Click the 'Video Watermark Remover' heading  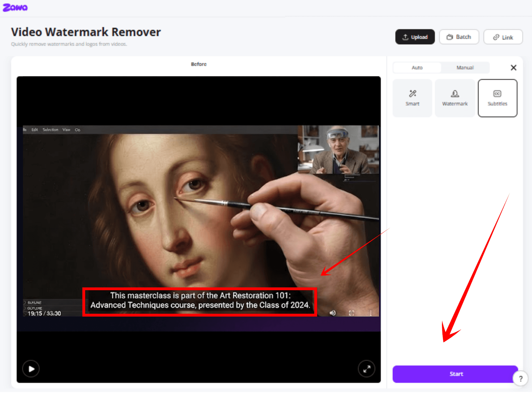coord(86,32)
